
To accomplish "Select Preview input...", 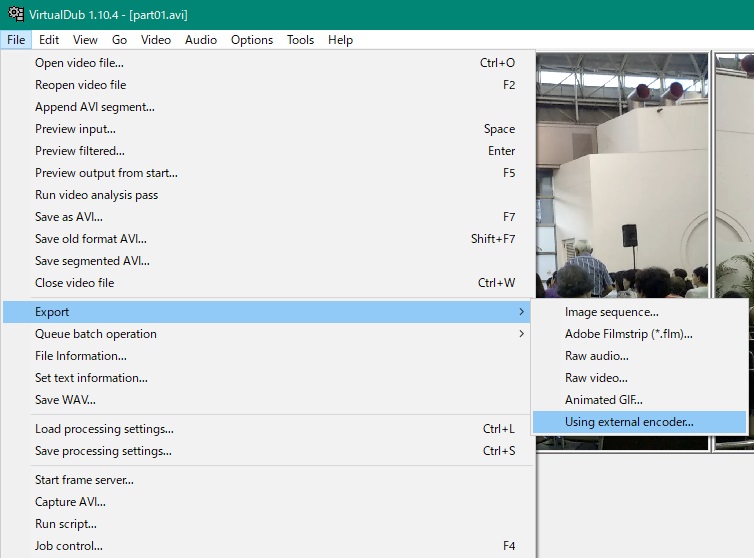I will [268, 129].
